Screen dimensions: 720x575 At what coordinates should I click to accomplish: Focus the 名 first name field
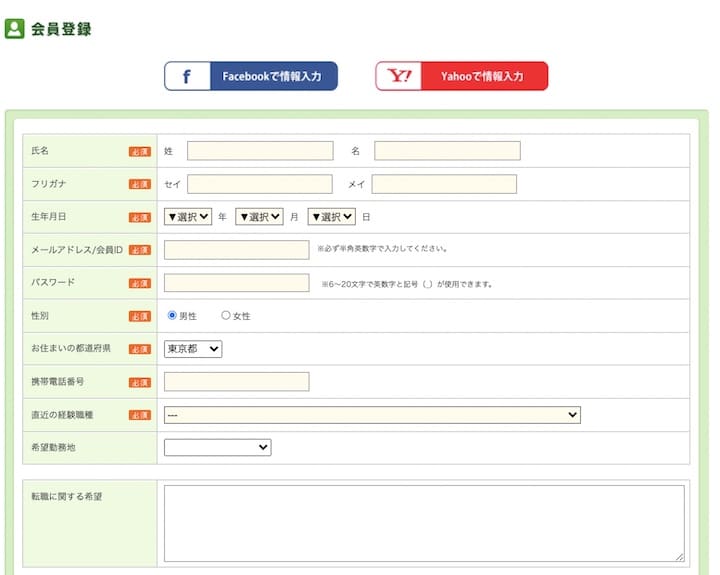(447, 151)
